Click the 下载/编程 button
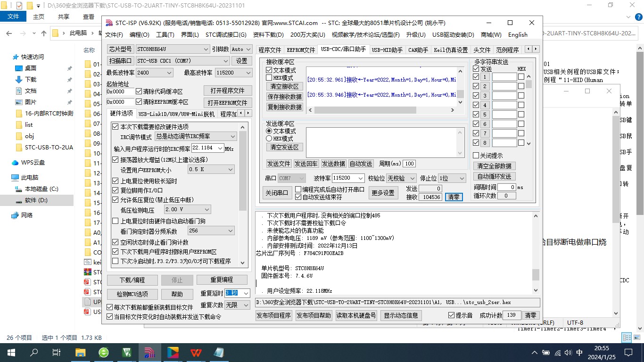Viewport: 644px width, 362px height. (132, 280)
